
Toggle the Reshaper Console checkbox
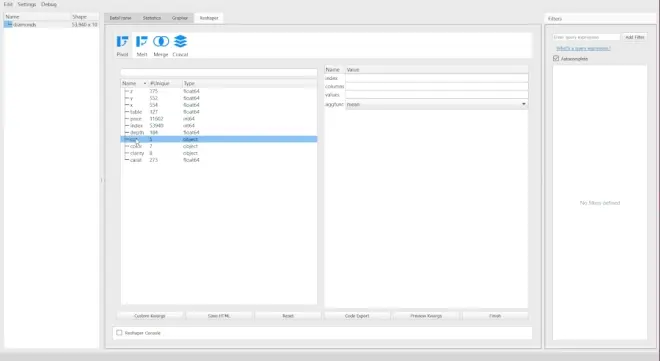pyautogui.click(x=119, y=333)
